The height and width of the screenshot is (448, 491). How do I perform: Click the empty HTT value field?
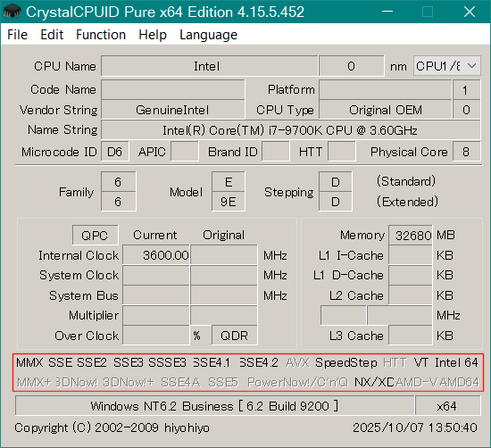coord(342,152)
